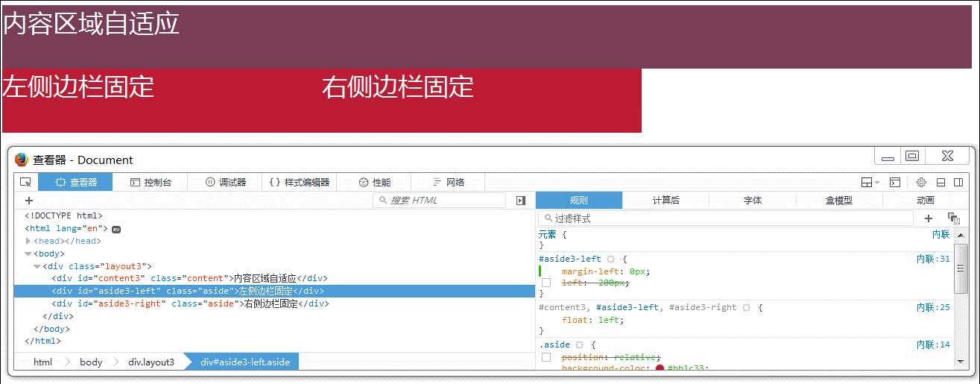Screen dimensions: 980x384
Task: Open source link 内联:14
Action: click(x=933, y=344)
